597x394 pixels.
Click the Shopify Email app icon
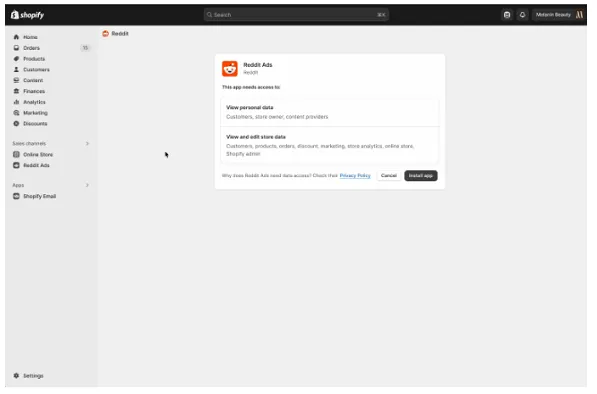click(x=16, y=196)
